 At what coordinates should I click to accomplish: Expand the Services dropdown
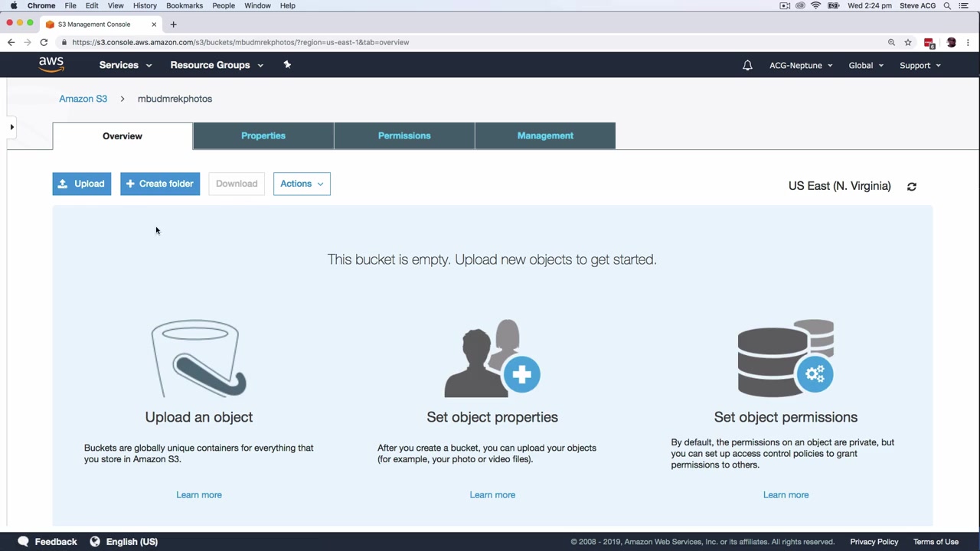click(126, 65)
